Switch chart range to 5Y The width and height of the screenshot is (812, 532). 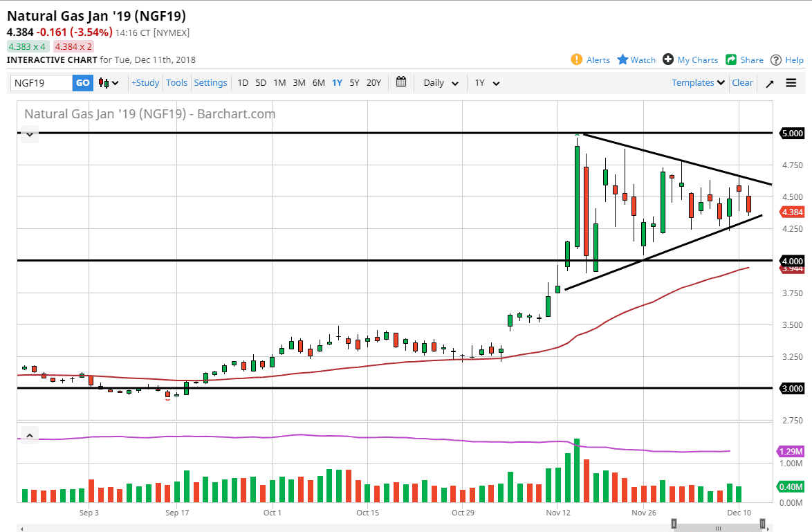pos(354,83)
